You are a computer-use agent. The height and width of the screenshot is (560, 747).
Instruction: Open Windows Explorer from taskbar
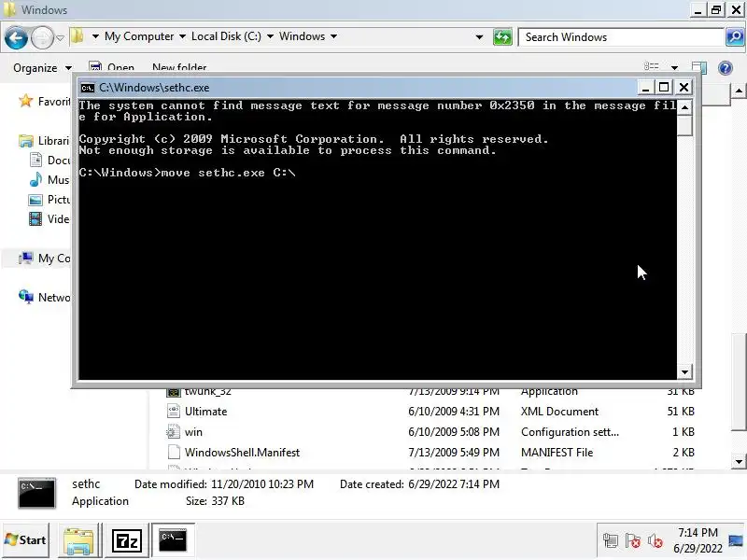pos(78,541)
